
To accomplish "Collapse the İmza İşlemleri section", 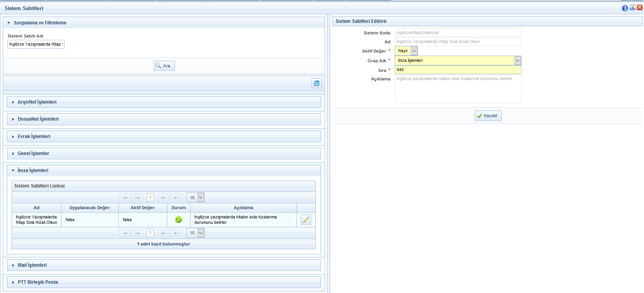I will point(33,170).
